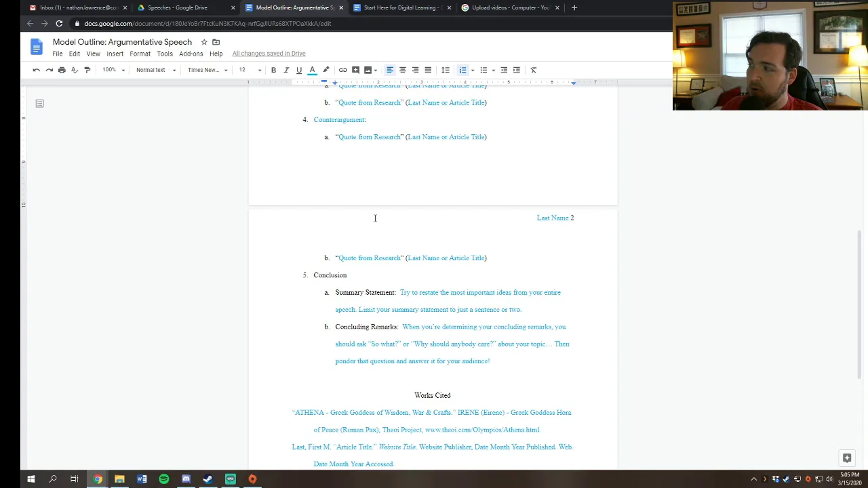Set justified text alignment

(428, 70)
